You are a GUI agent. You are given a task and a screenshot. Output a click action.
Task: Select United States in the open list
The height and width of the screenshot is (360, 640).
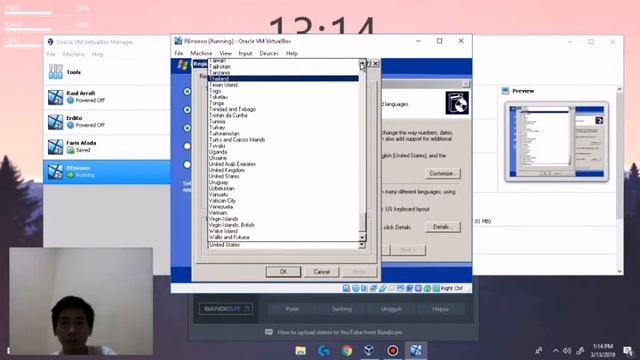(283, 176)
